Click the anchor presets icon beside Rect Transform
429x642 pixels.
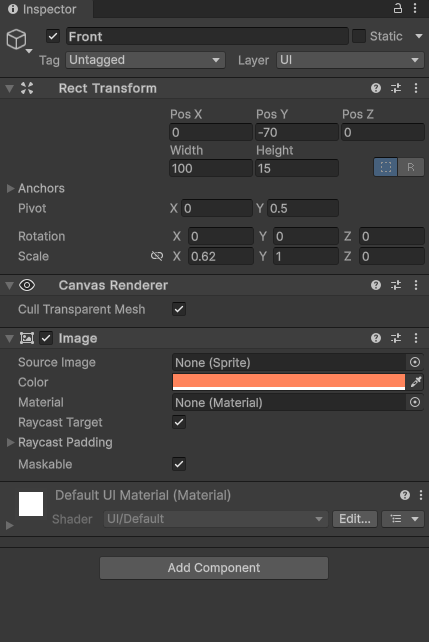(x=27, y=88)
